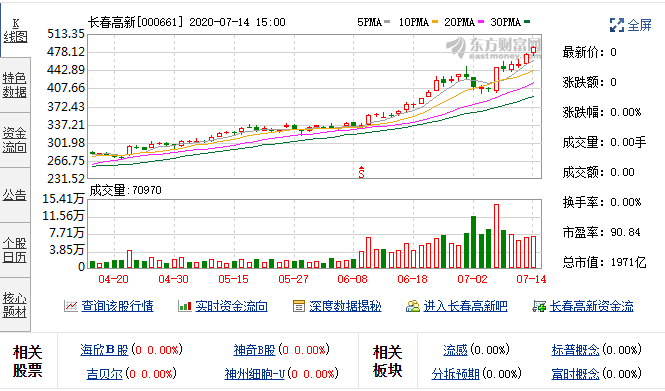This screenshot has height=391, width=665.
Task: Click the 513.35 price axis label
Action: [66, 34]
